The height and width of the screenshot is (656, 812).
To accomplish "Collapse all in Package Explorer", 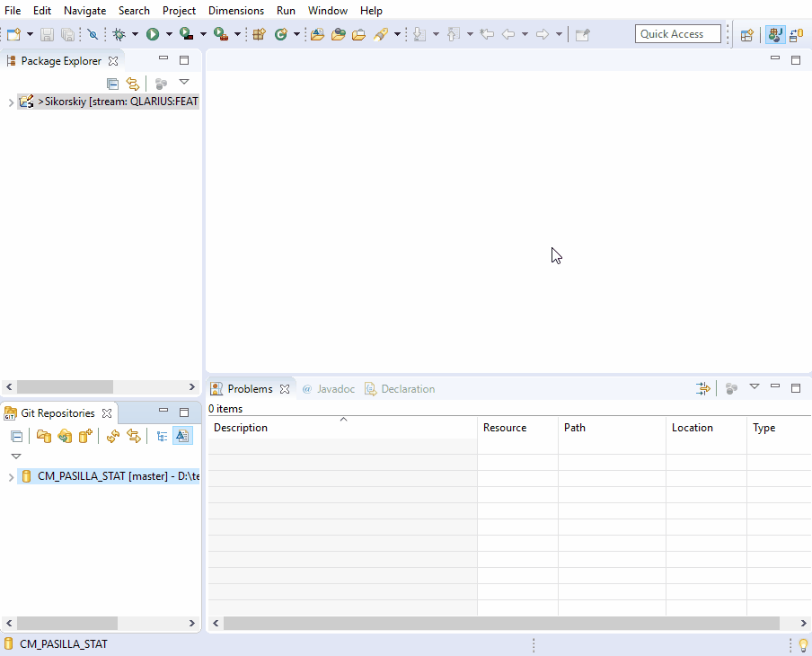I will (x=112, y=84).
